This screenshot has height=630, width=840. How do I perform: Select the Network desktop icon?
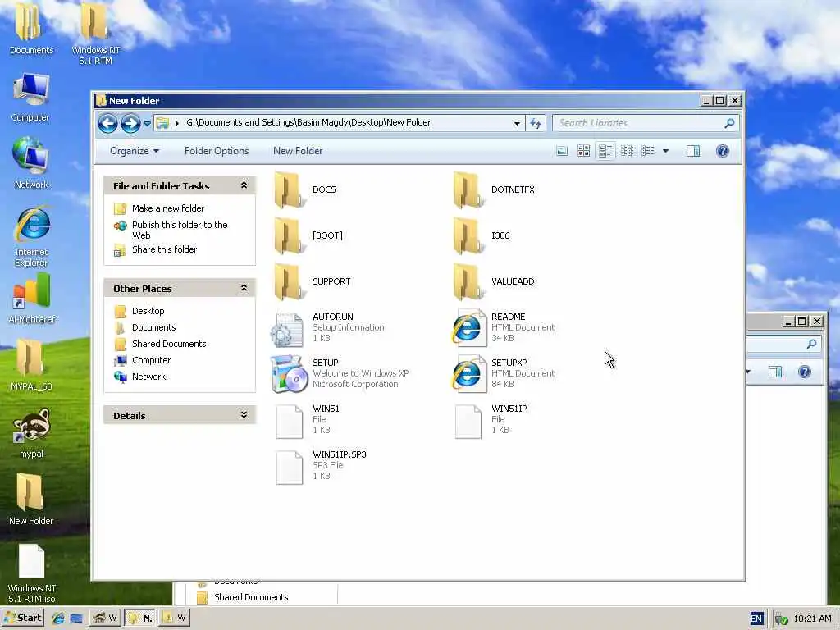31,163
